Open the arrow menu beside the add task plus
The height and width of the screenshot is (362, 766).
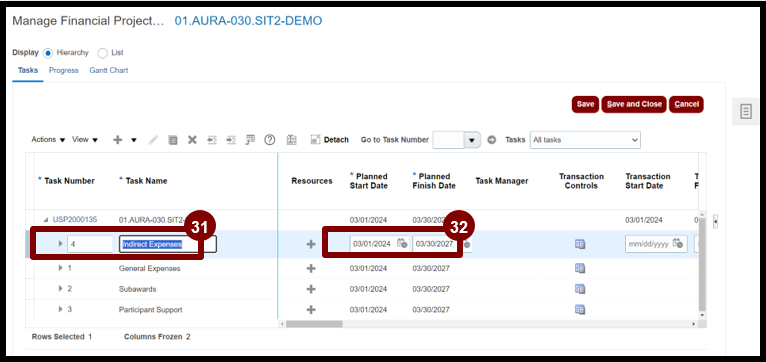click(133, 140)
